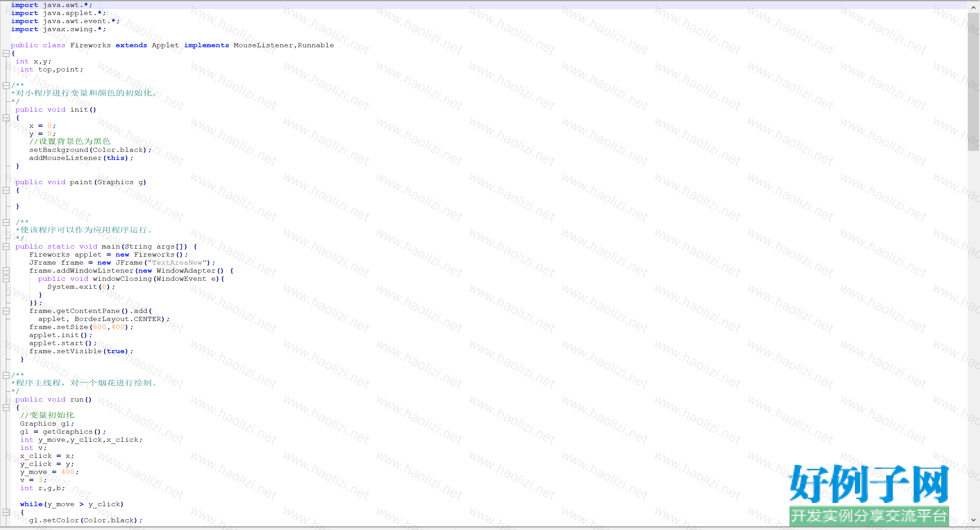Collapse the frame.getContentPane().add( statement fold

6,311
